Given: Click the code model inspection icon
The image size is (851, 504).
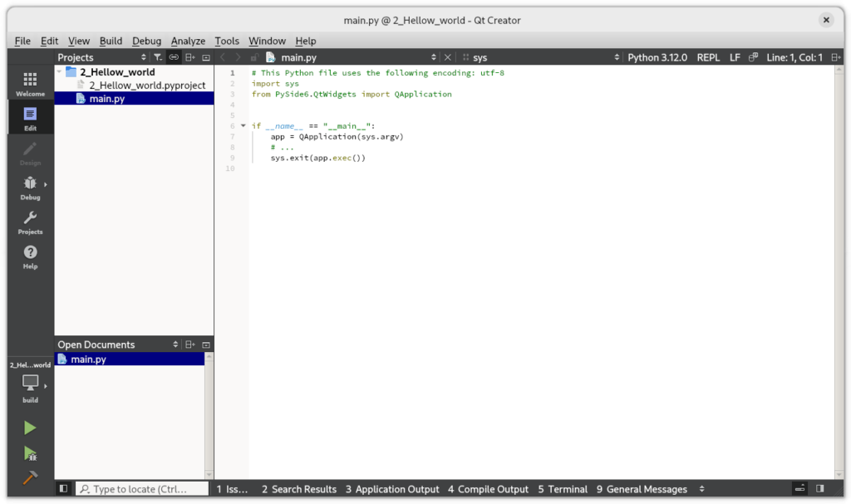Looking at the screenshot, I should (x=753, y=57).
